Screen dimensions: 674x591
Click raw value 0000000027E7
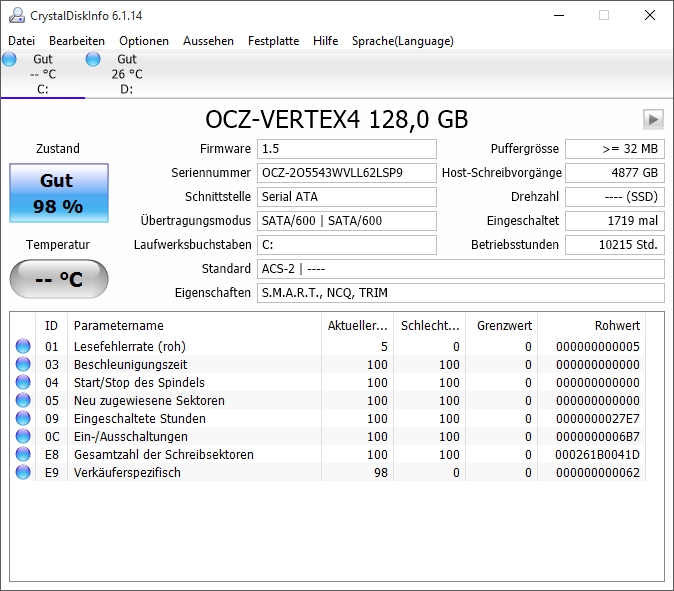[x=597, y=419]
